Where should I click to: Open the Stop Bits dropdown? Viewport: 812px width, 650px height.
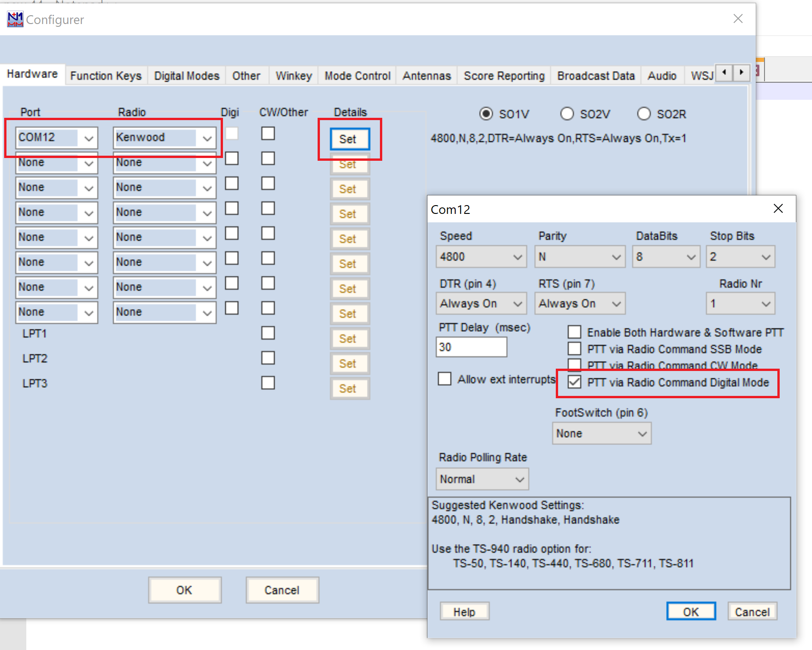click(x=740, y=257)
